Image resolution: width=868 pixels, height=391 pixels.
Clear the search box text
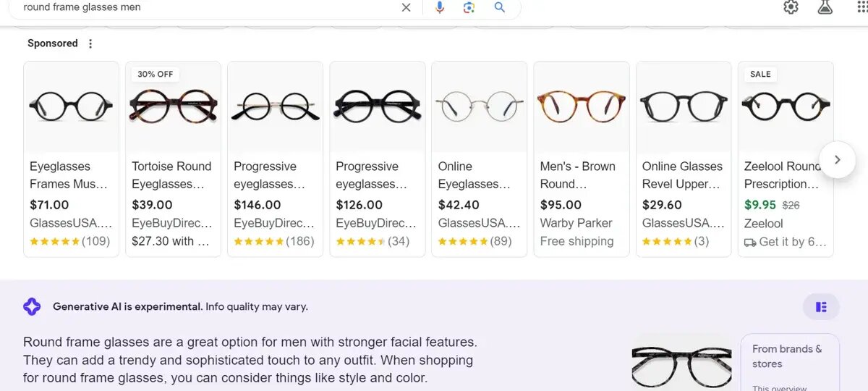[x=406, y=7]
